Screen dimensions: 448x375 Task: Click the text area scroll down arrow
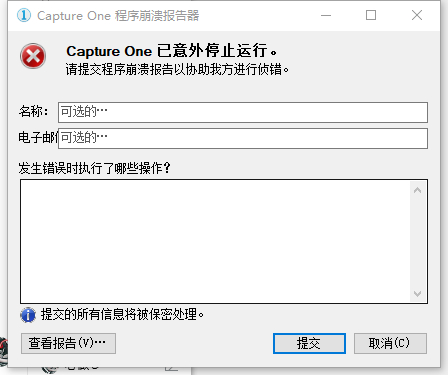tap(417, 293)
